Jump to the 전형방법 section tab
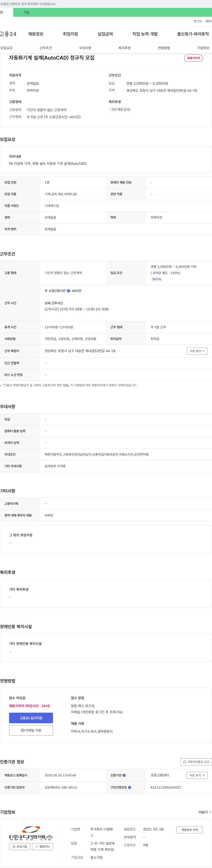Image resolution: width=212 pixels, height=868 pixels. pyautogui.click(x=164, y=48)
